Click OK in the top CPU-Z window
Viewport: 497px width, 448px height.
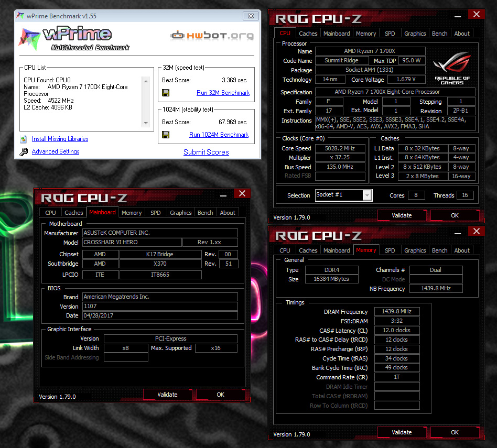[x=455, y=215]
